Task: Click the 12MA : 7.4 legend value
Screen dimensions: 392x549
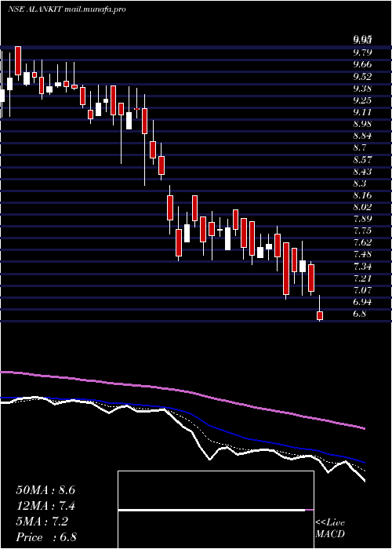Action: point(45,506)
